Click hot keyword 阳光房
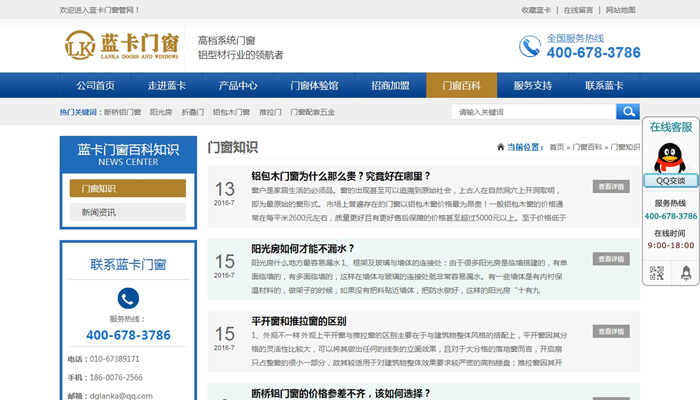 click(x=161, y=112)
